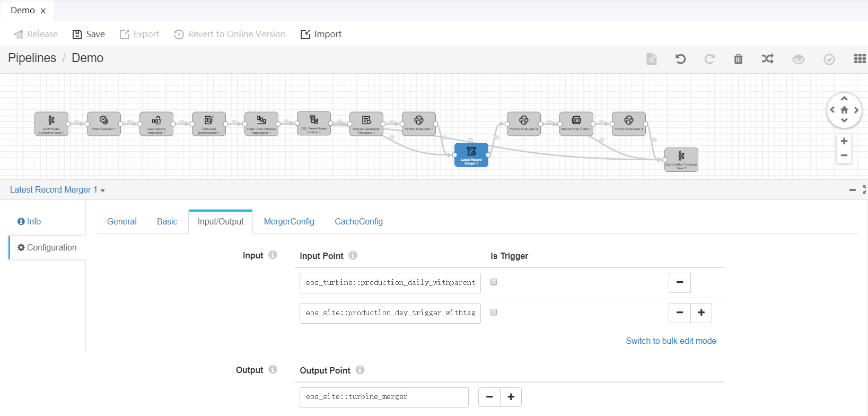Add another output point with plus button
The height and width of the screenshot is (416, 868).
pos(511,397)
